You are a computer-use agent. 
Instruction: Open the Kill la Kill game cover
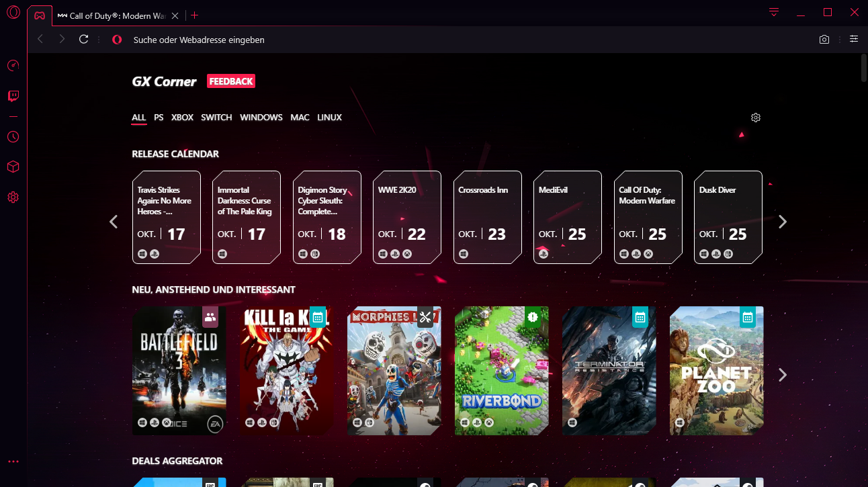(x=287, y=371)
